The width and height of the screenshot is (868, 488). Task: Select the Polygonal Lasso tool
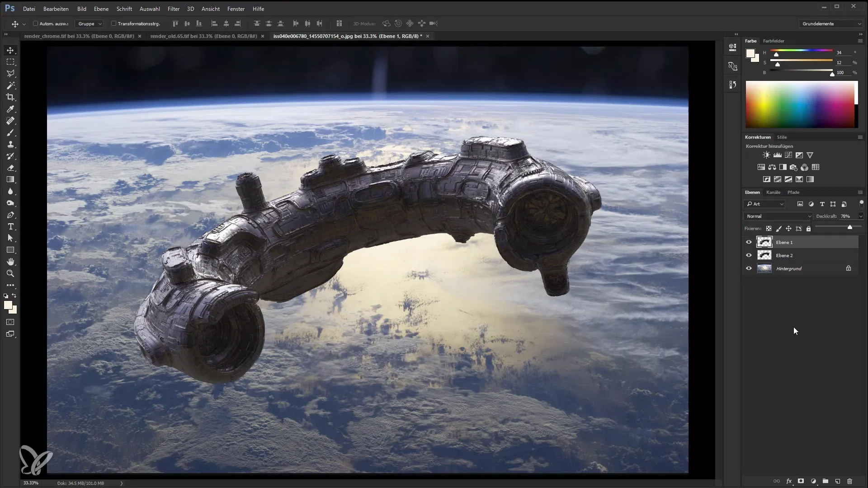(x=10, y=74)
